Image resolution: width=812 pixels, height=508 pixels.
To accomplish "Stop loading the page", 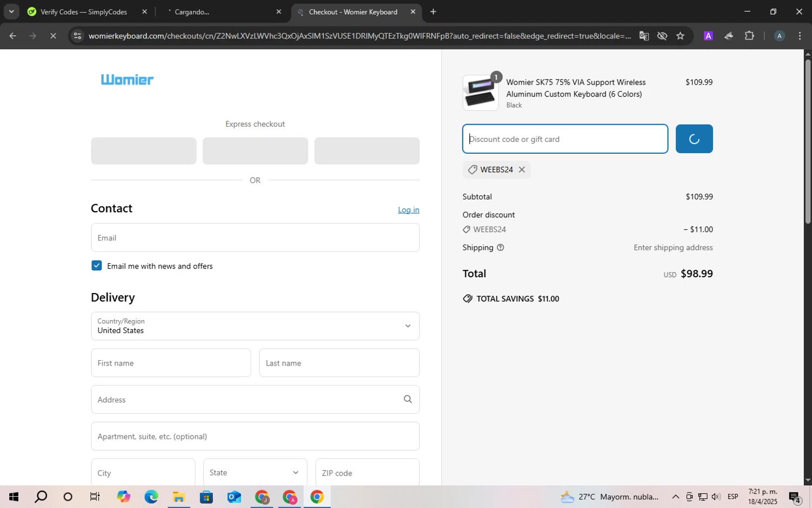I will [53, 36].
